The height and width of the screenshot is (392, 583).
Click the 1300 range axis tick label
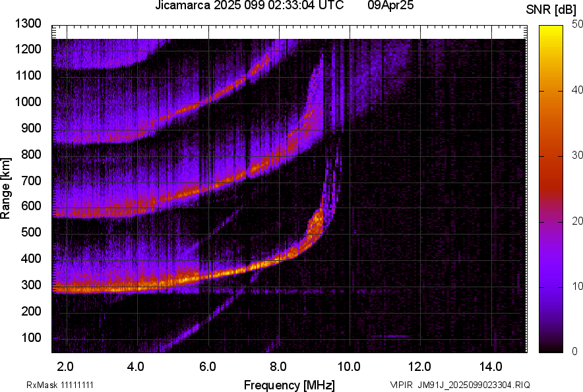point(30,23)
